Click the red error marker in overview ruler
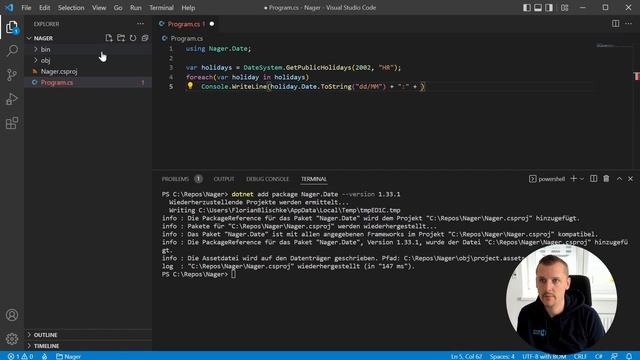 tap(636, 76)
